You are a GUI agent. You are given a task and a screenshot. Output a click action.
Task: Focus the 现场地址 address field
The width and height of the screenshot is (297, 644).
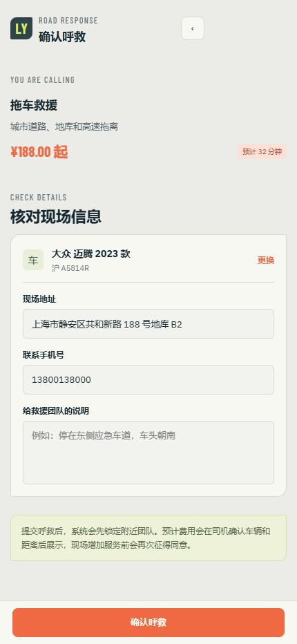click(x=148, y=324)
